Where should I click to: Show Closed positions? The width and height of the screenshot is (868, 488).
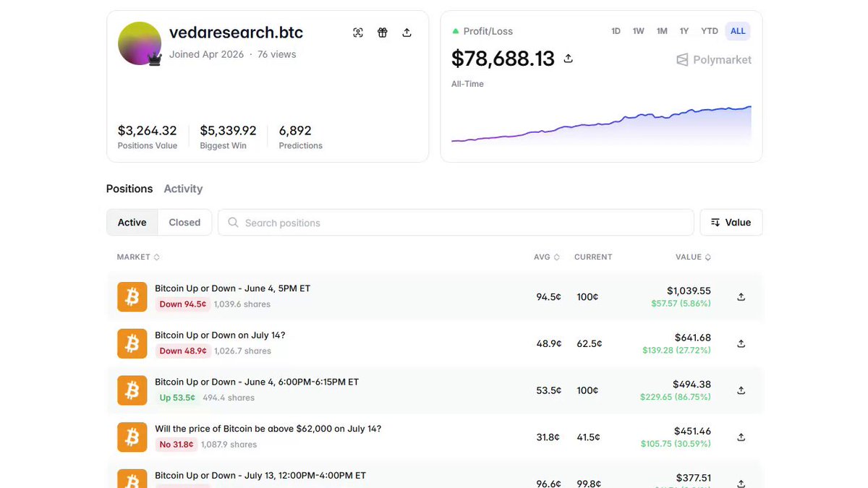pos(184,223)
